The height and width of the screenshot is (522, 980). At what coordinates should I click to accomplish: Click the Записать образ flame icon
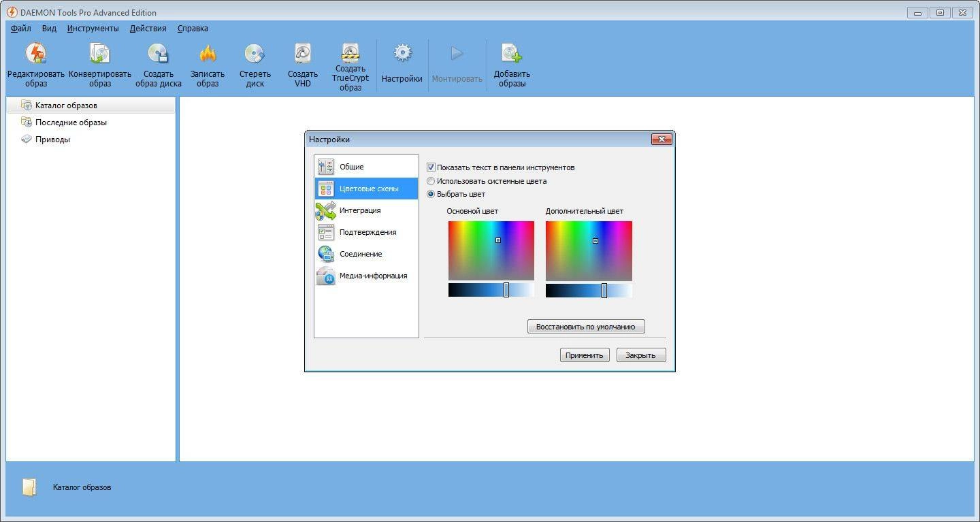click(208, 53)
